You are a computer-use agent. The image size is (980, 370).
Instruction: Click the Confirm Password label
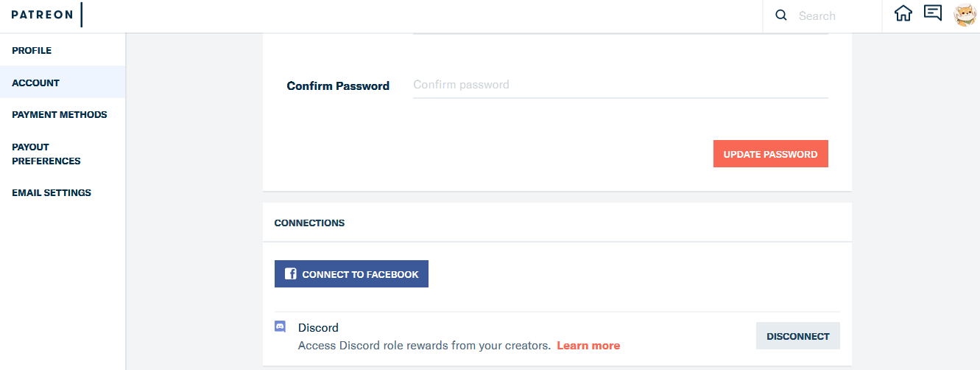pyautogui.click(x=338, y=85)
